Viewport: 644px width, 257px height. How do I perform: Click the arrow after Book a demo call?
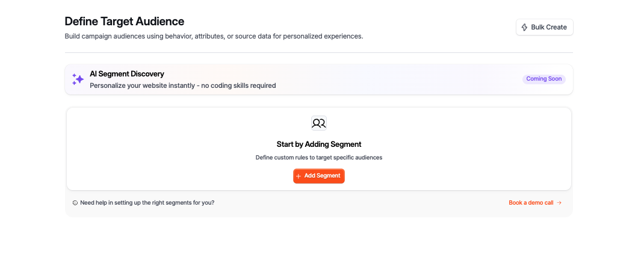559,203
